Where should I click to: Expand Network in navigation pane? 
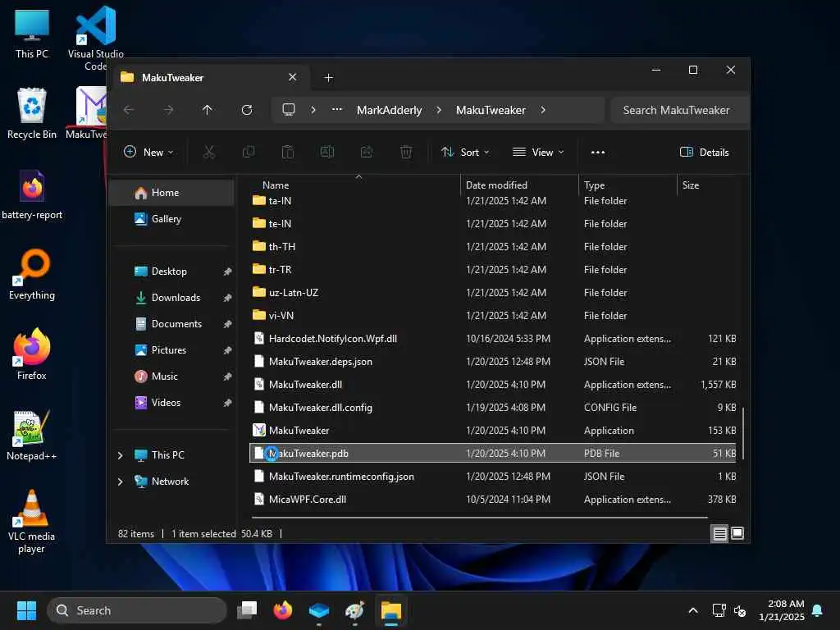coord(120,481)
